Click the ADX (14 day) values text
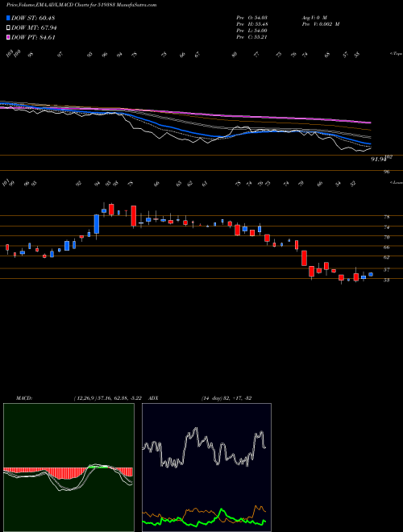The height and width of the screenshot is (532, 403). [x=226, y=398]
